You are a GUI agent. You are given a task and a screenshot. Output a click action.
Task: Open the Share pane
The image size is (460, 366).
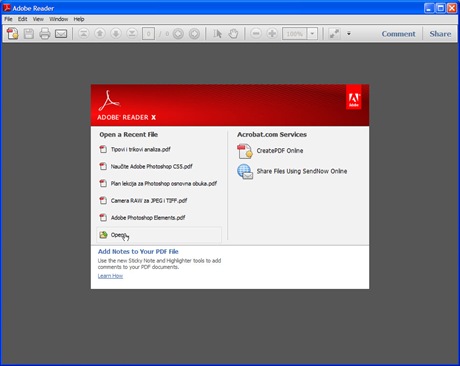(440, 34)
